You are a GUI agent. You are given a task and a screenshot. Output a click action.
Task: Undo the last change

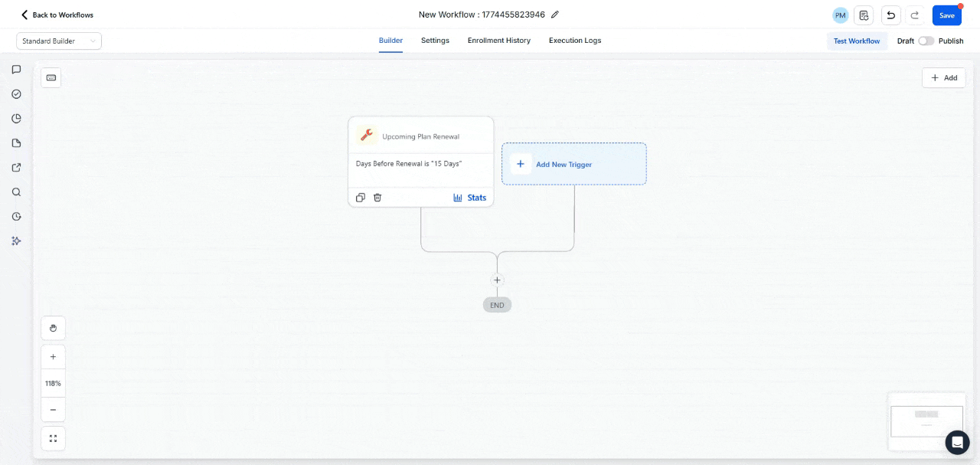[891, 15]
